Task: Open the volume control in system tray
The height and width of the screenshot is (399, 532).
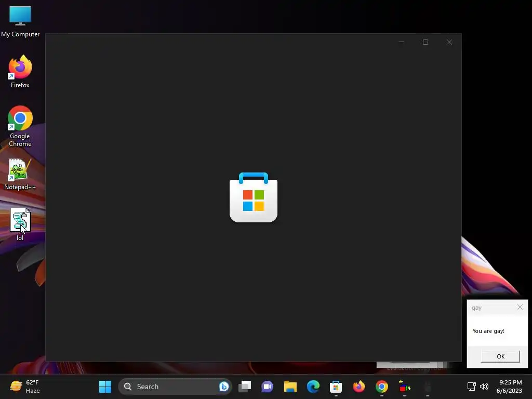Action: 484,387
